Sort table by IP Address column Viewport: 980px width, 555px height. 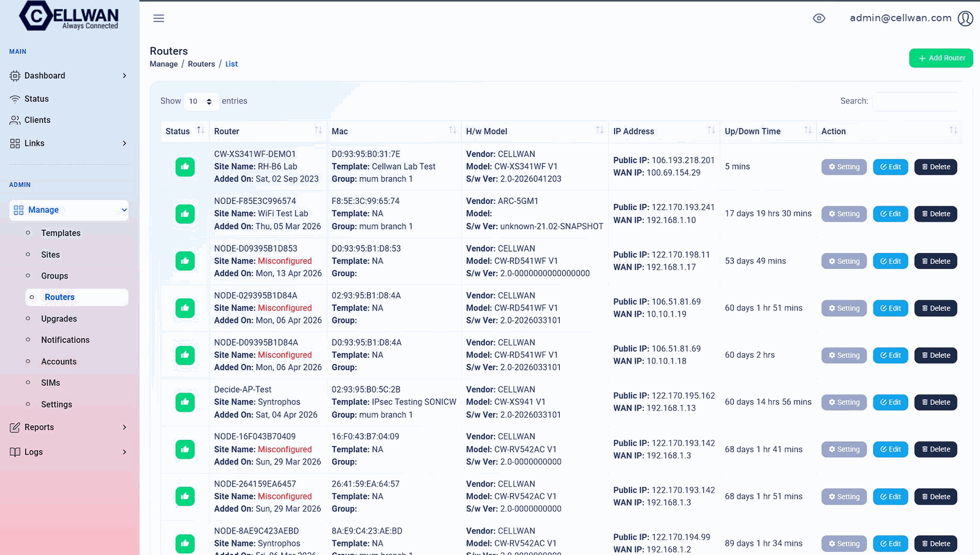[x=664, y=131]
